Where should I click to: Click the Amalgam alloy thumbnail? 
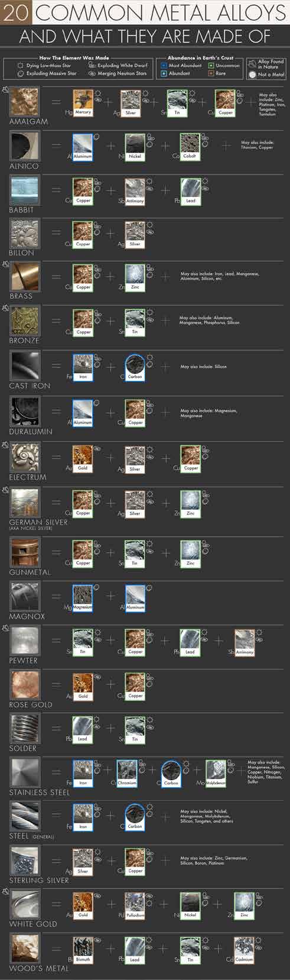point(24,102)
